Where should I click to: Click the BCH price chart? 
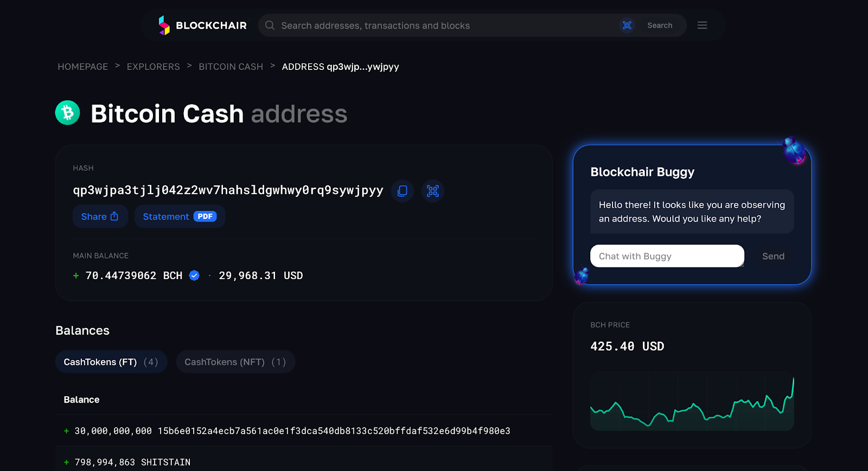692,401
